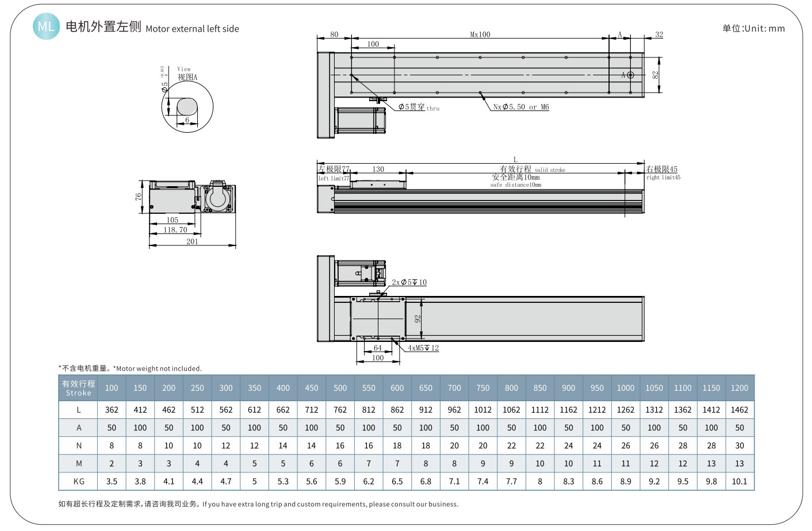This screenshot has height=531, width=812.
Task: Click L value '562'
Action: point(226,410)
